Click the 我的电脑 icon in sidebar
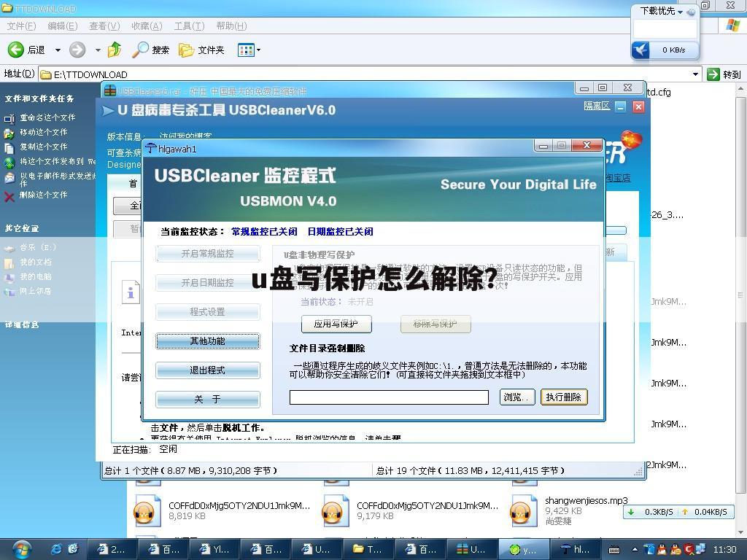Screen dimensions: 747x560 (x=9, y=277)
